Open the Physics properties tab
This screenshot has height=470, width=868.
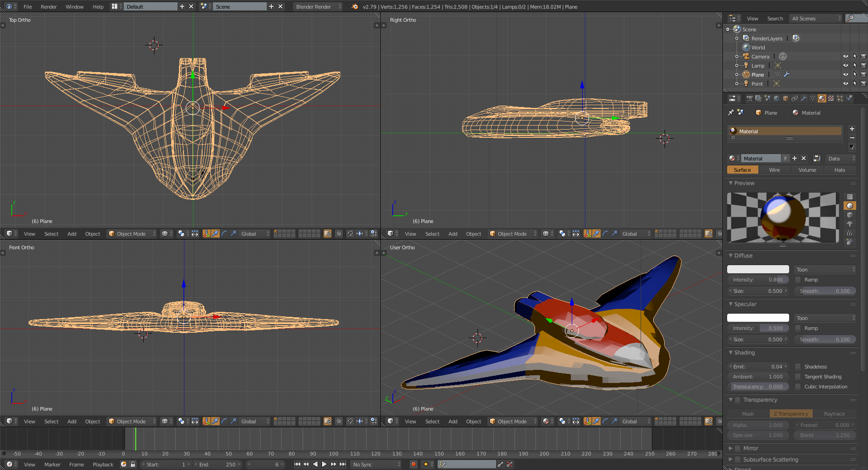849,98
